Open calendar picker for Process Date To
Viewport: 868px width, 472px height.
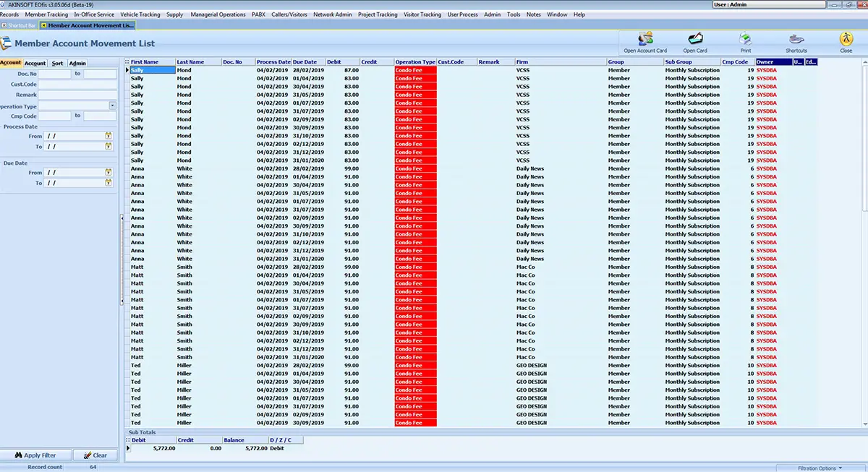pos(109,147)
